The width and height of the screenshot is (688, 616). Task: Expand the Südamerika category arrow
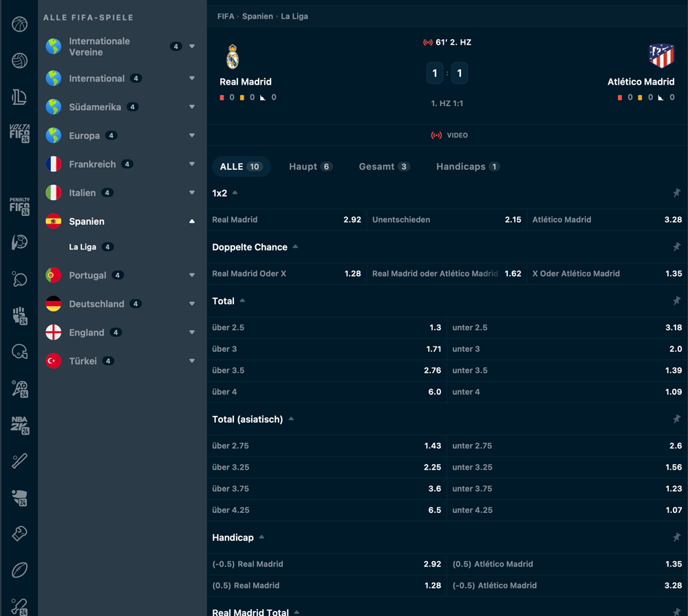tap(192, 107)
